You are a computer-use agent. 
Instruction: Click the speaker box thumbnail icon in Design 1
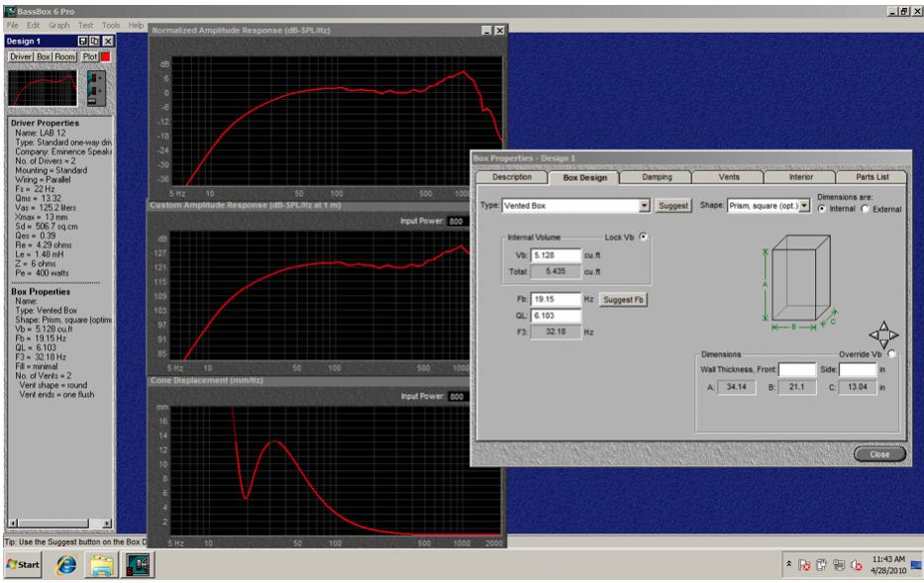coord(96,88)
